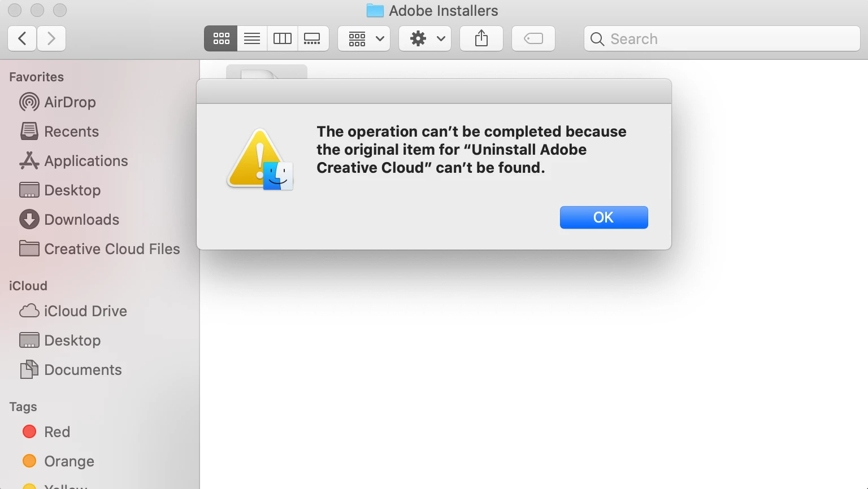Click the Desktop icon under Favorites
Viewport: 868px width, 489px height.
(29, 190)
